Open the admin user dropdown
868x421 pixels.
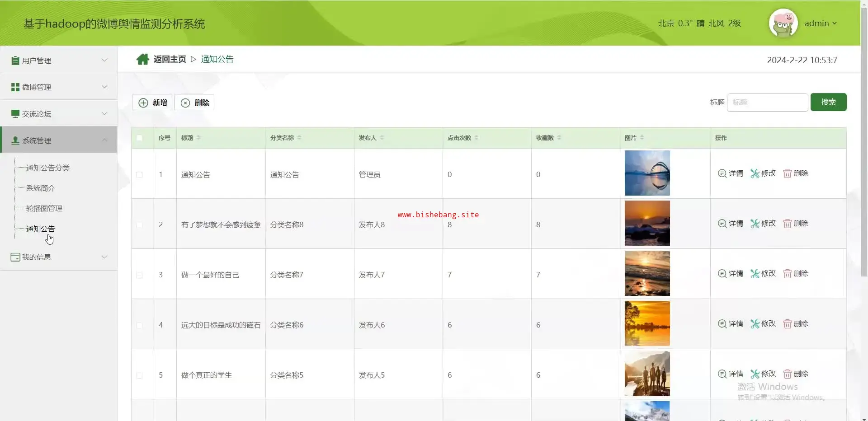[821, 23]
